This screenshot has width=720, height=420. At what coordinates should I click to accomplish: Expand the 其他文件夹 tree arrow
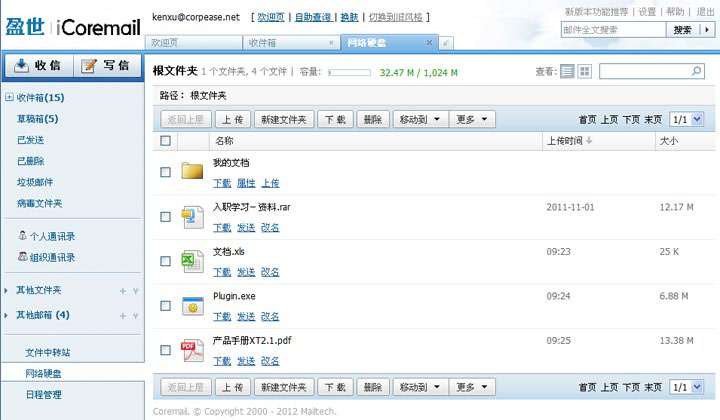[8, 290]
